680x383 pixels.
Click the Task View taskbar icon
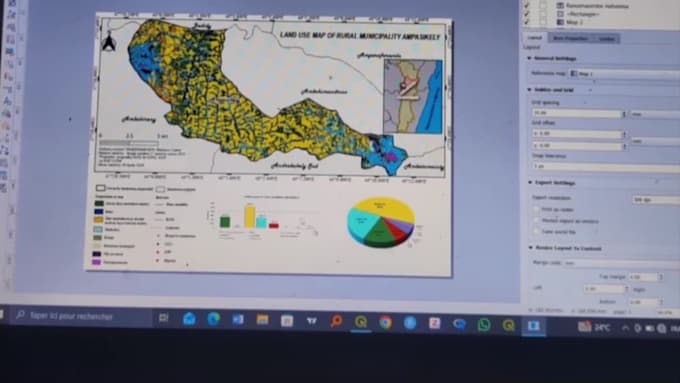coord(163,318)
